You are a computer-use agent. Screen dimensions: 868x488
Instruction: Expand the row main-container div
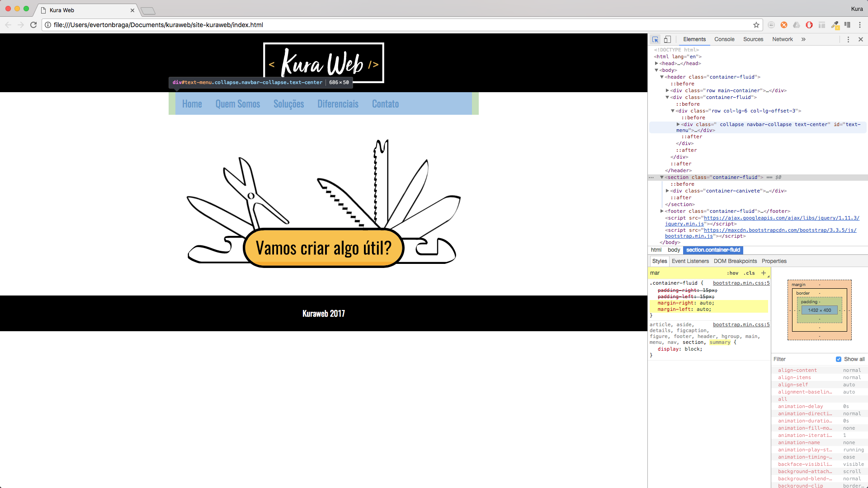[x=667, y=90]
